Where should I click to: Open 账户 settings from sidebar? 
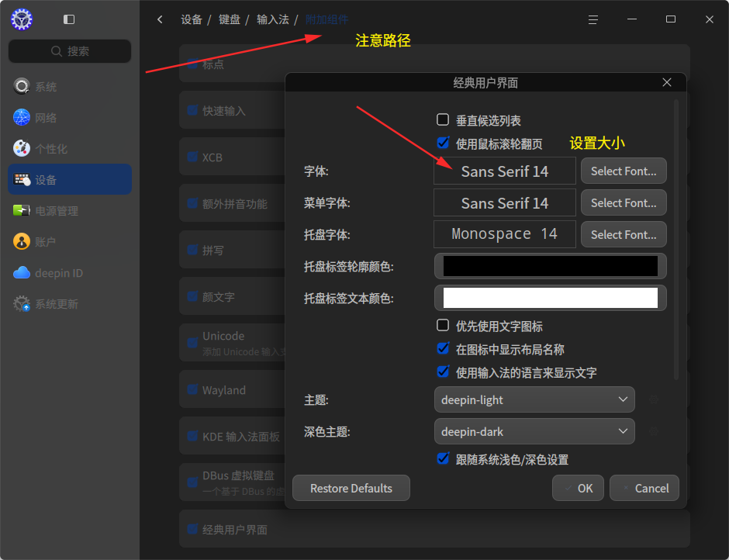[x=70, y=242]
